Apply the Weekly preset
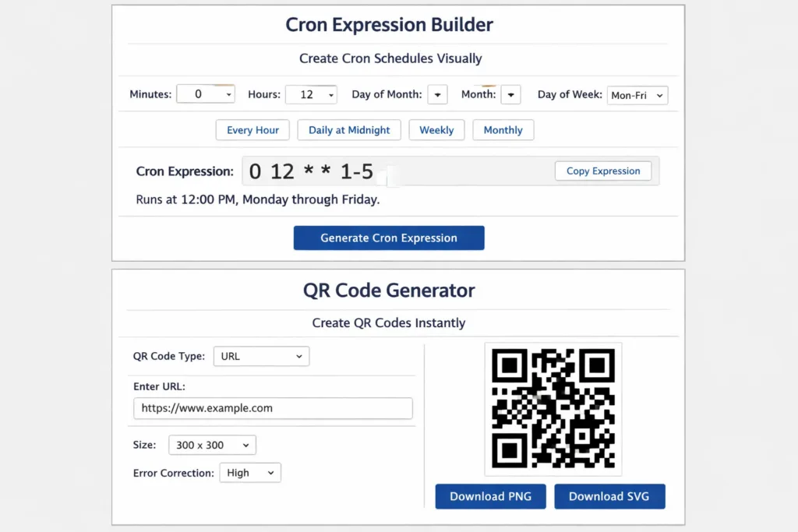The height and width of the screenshot is (532, 798). click(436, 130)
